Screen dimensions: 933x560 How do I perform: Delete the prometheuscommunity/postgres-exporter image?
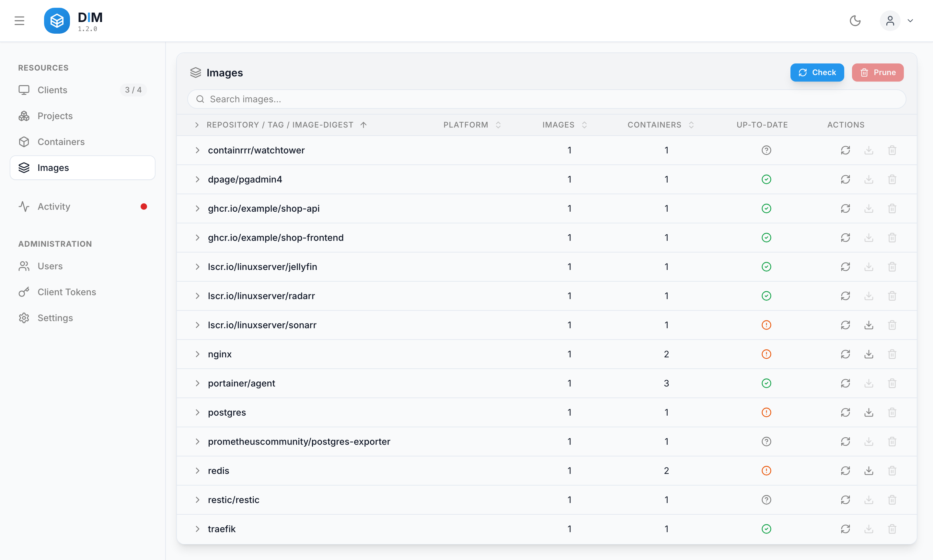point(892,442)
